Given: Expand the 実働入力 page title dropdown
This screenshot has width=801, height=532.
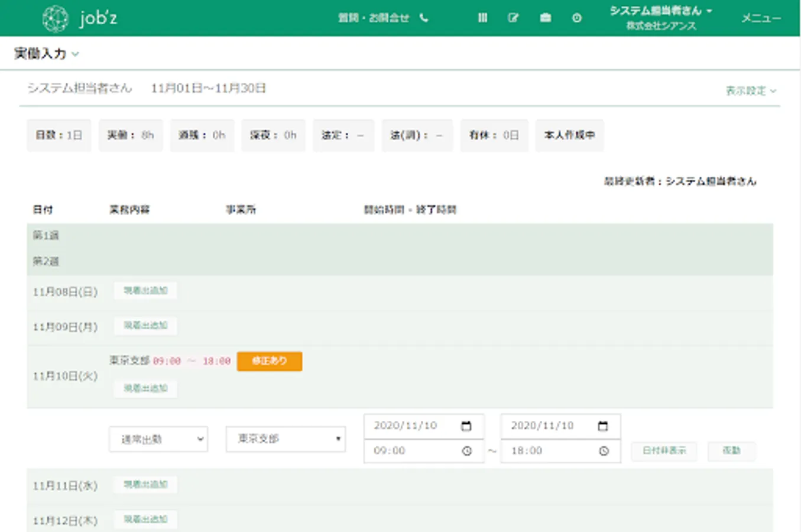Looking at the screenshot, I should tap(47, 54).
